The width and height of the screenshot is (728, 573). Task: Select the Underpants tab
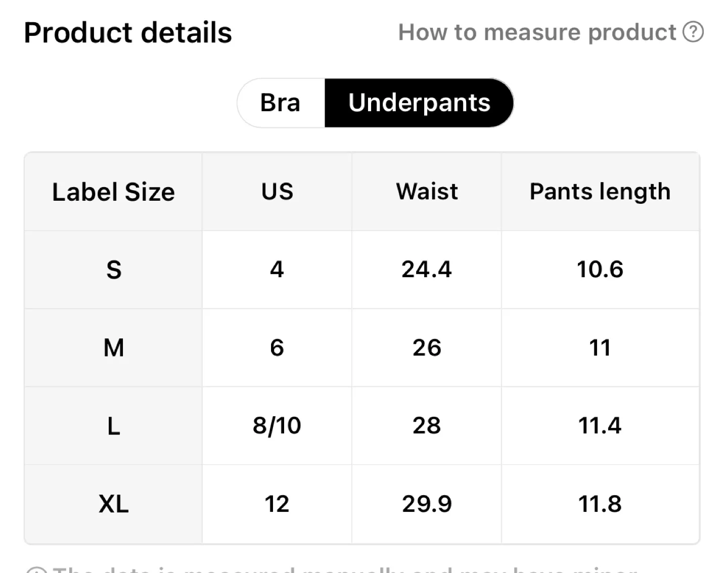(x=419, y=103)
